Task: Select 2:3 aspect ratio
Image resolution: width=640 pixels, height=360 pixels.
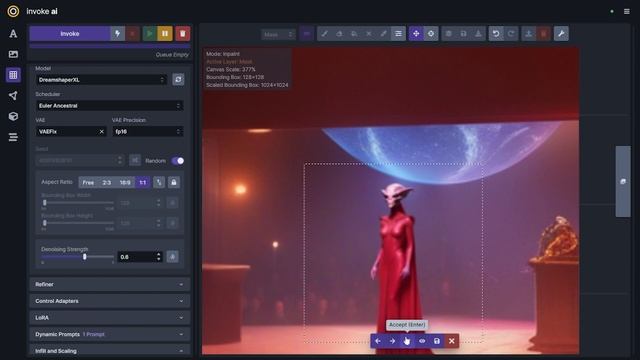Action: click(107, 182)
